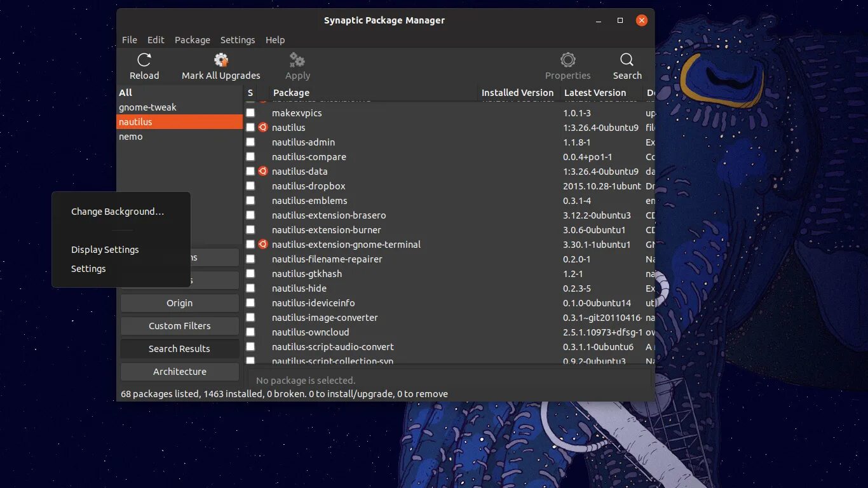Mark the nautilus-hide checkbox
This screenshot has width=868, height=488.
[250, 288]
